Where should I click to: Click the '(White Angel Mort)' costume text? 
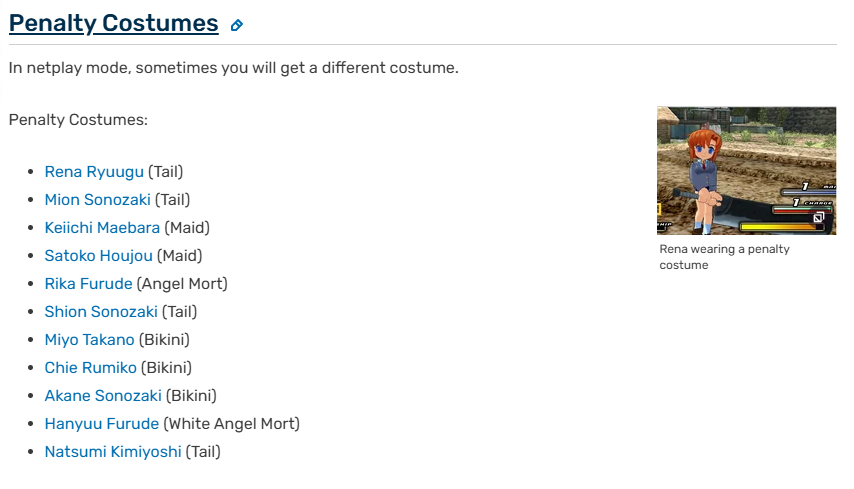pos(231,424)
